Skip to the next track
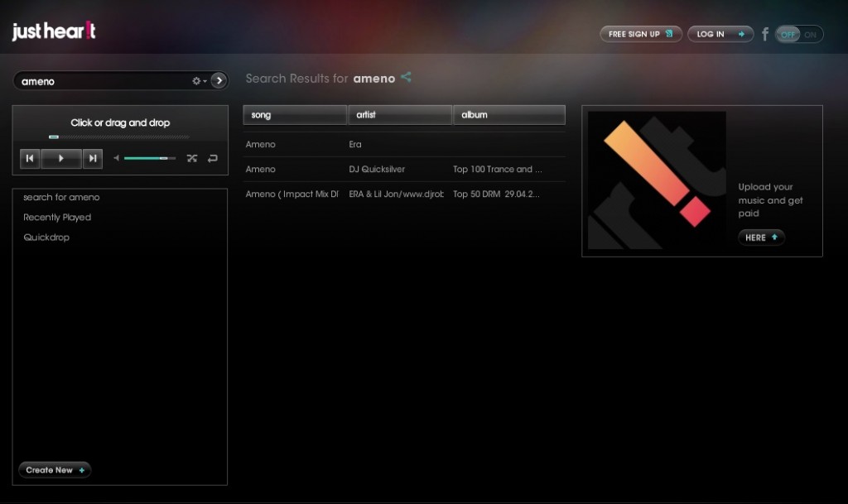 click(93, 158)
